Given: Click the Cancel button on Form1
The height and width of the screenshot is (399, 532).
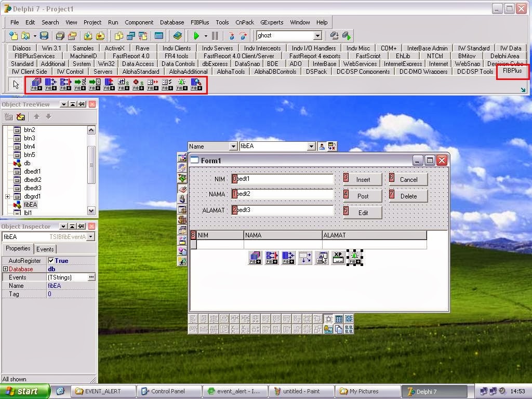Looking at the screenshot, I should point(408,179).
